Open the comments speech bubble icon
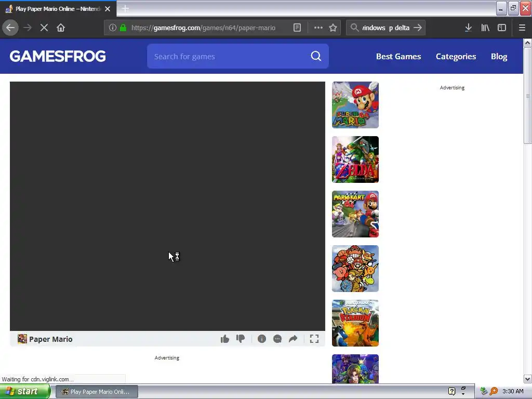 pos(277,339)
